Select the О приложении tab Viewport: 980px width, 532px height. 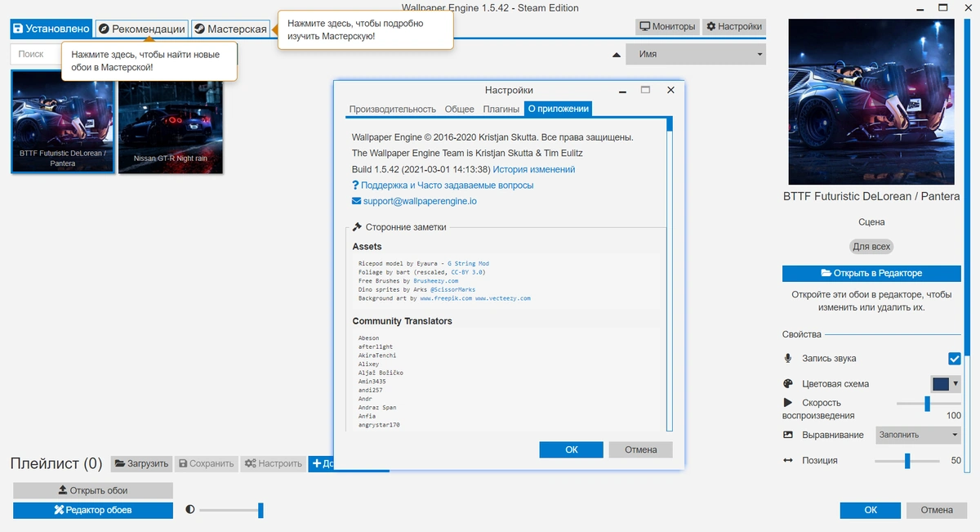tap(558, 109)
